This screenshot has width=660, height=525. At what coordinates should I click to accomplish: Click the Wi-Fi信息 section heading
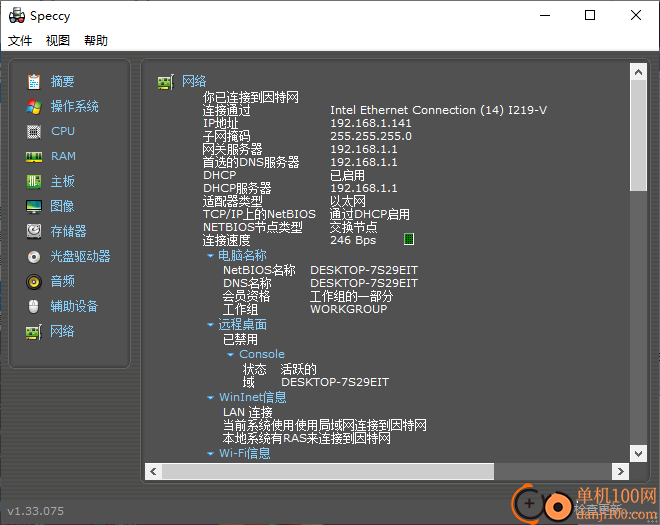[x=245, y=453]
